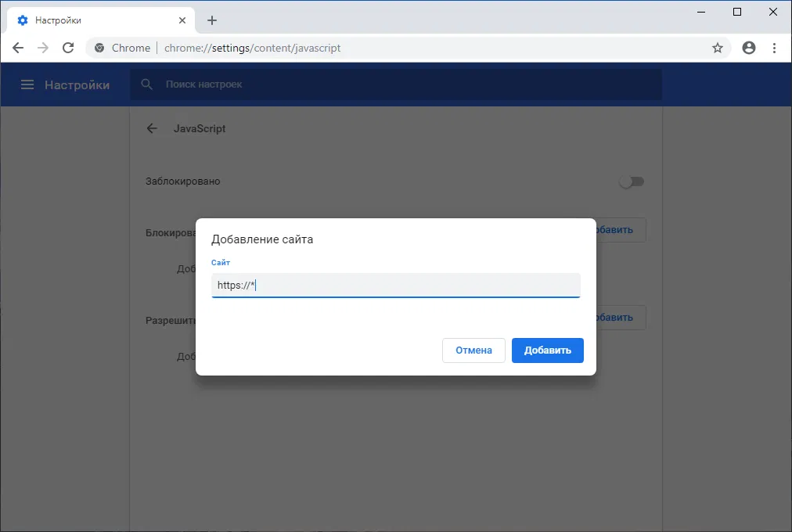Toggle the Заблокировано switch
This screenshot has width=792, height=532.
632,181
